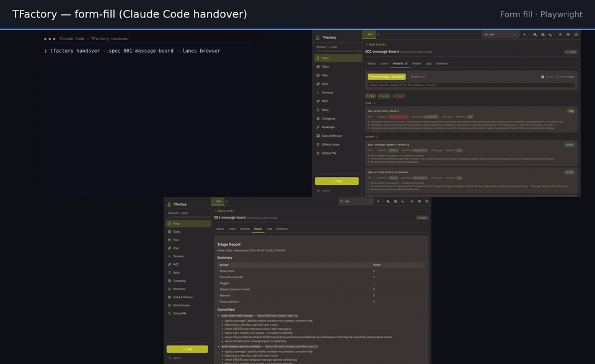Open MCP wrench icon in Report window sidebar
The width and height of the screenshot is (595, 364).
169,264
